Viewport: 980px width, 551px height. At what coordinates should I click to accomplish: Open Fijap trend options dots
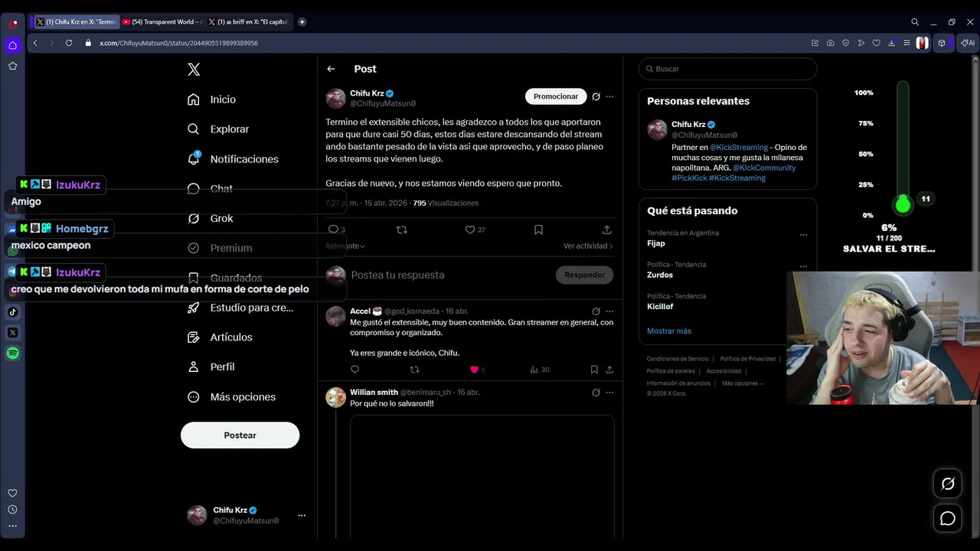click(803, 234)
